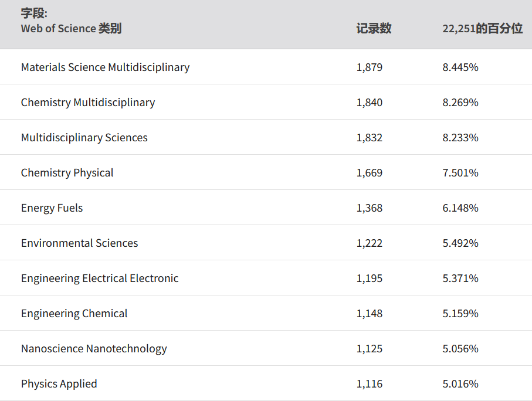The image size is (532, 401).
Task: Click the Materials Science Multidisciplinary category
Action: (x=105, y=67)
